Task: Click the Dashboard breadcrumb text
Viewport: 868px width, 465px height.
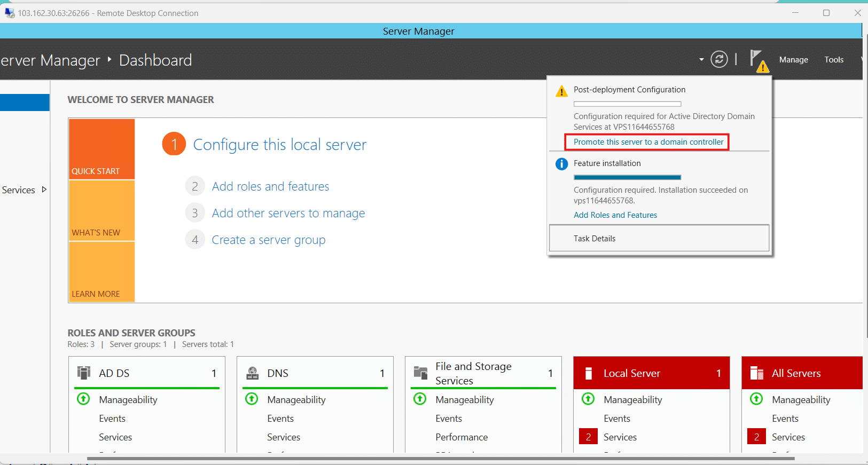Action: click(155, 60)
